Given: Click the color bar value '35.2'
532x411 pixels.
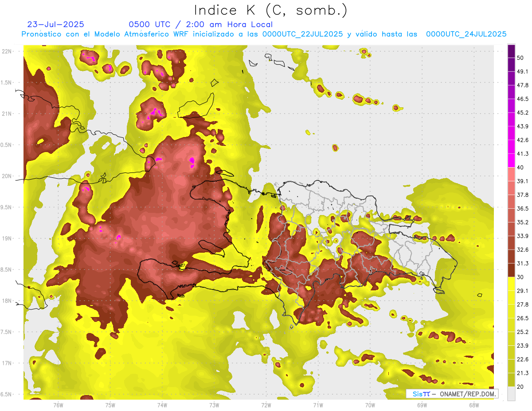Looking at the screenshot, I should click(523, 222).
